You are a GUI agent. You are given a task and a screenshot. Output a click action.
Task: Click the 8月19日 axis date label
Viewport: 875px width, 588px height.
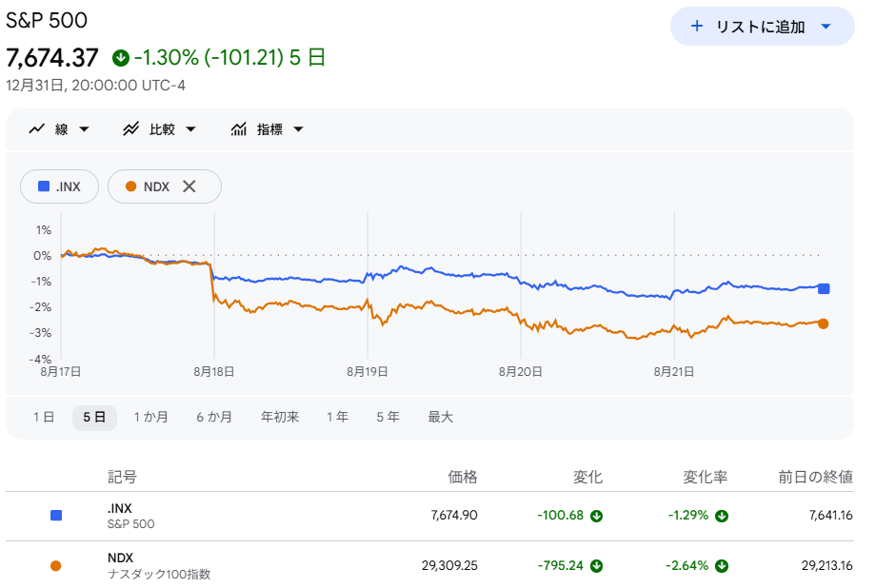[x=368, y=372]
